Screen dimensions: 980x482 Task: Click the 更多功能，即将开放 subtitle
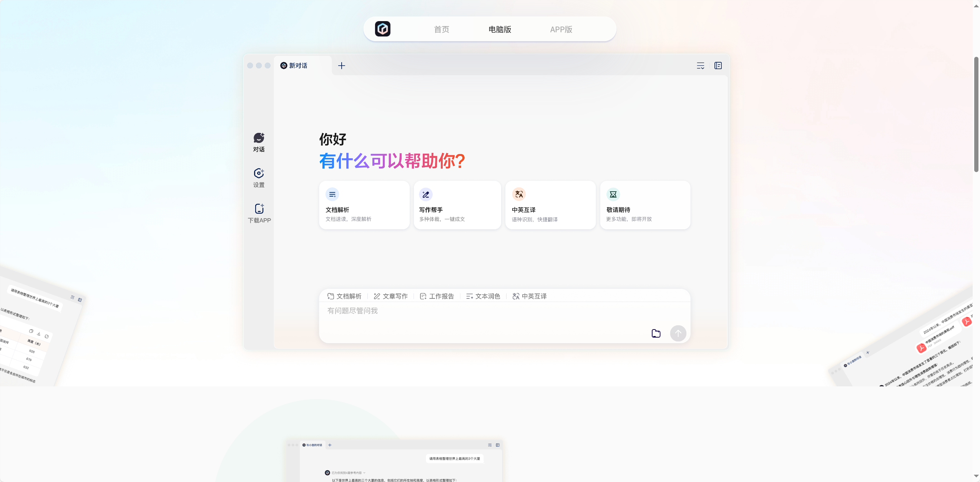[629, 219]
